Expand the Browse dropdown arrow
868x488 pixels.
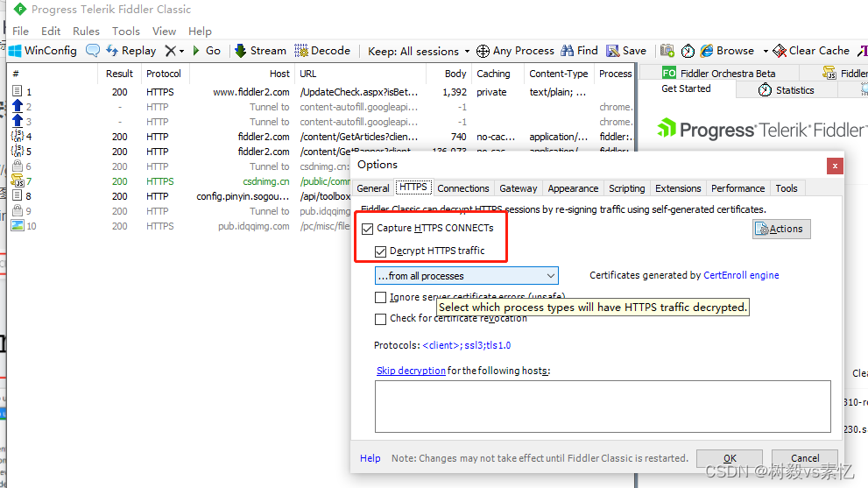[x=766, y=51]
